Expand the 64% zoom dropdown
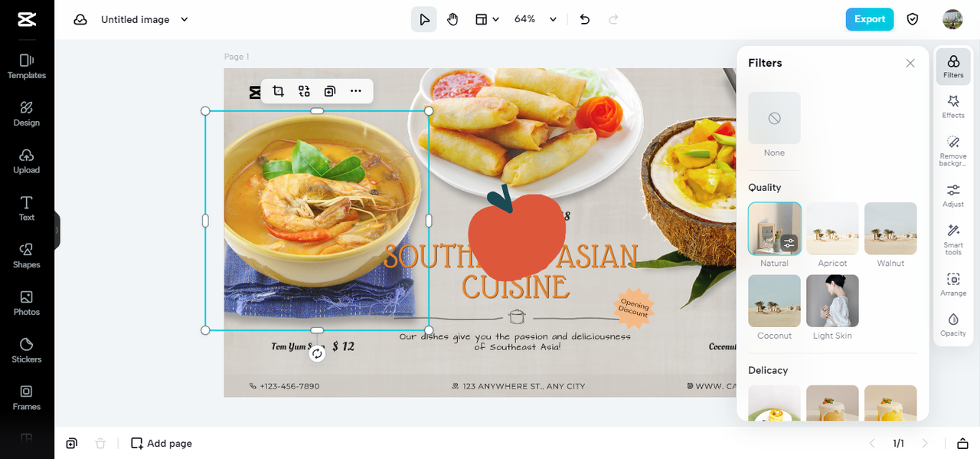The height and width of the screenshot is (459, 980). coord(535,19)
